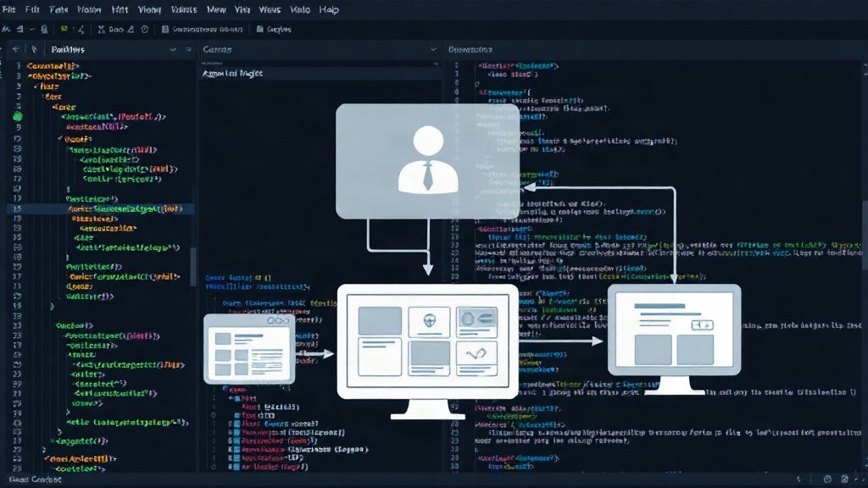Click the window control circles on small browser
The image size is (868, 488).
[x=277, y=320]
